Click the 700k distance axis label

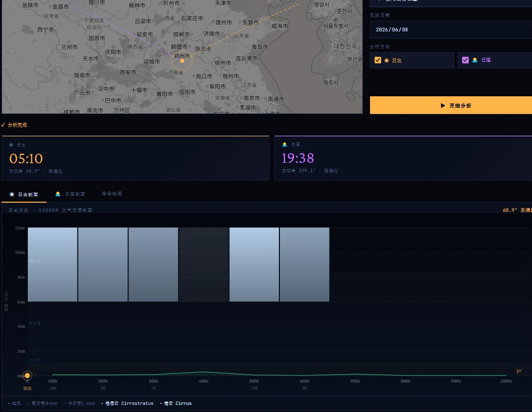click(x=355, y=381)
